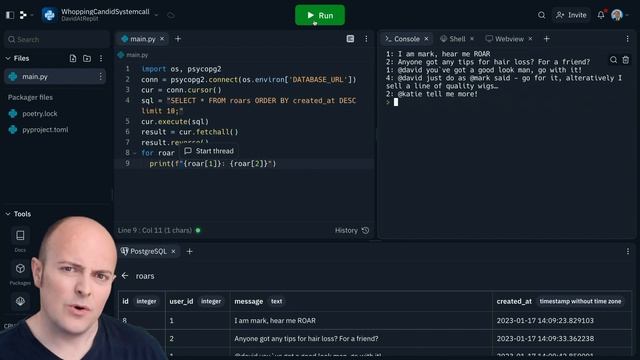The height and width of the screenshot is (360, 640).
Task: Toggle the left sidebar panel icon
Action: click(10, 15)
